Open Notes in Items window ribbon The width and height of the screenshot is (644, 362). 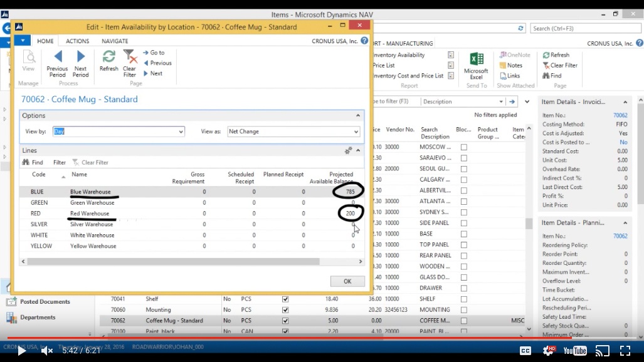click(511, 65)
